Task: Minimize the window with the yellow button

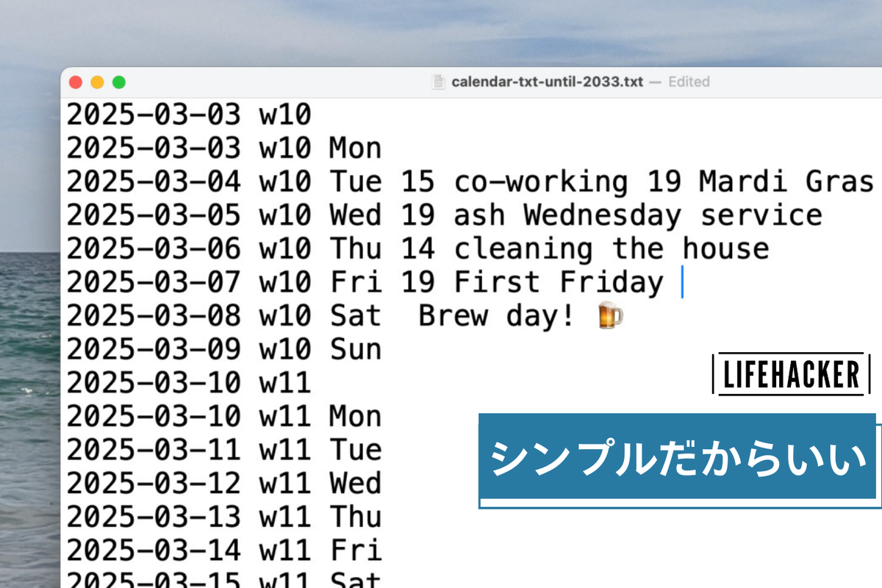Action: point(97,82)
